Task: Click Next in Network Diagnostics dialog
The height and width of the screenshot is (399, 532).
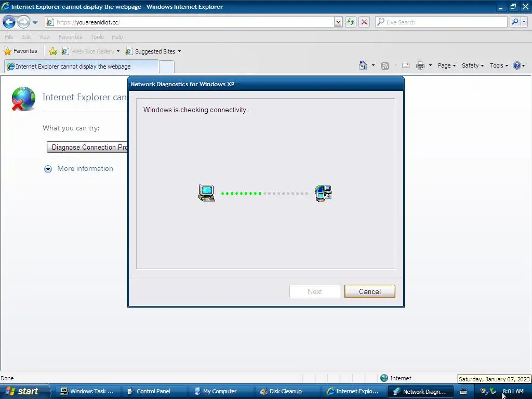Action: point(314,291)
